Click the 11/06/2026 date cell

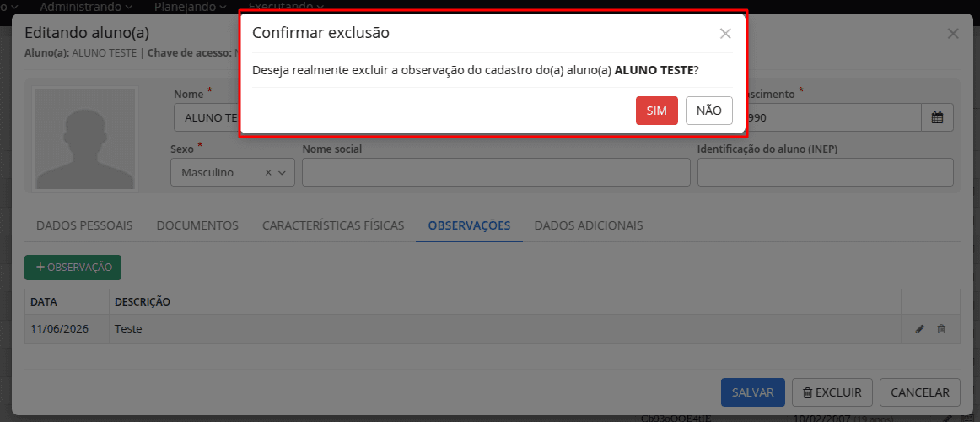coord(67,329)
